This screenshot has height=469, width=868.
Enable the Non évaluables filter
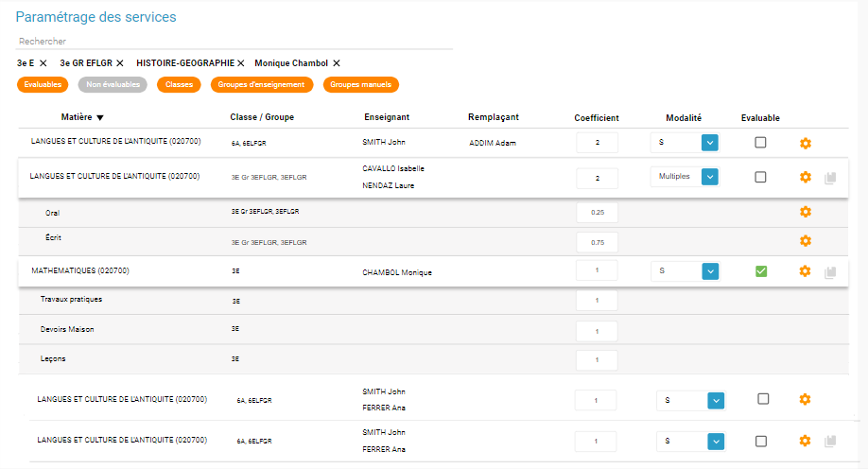(113, 85)
